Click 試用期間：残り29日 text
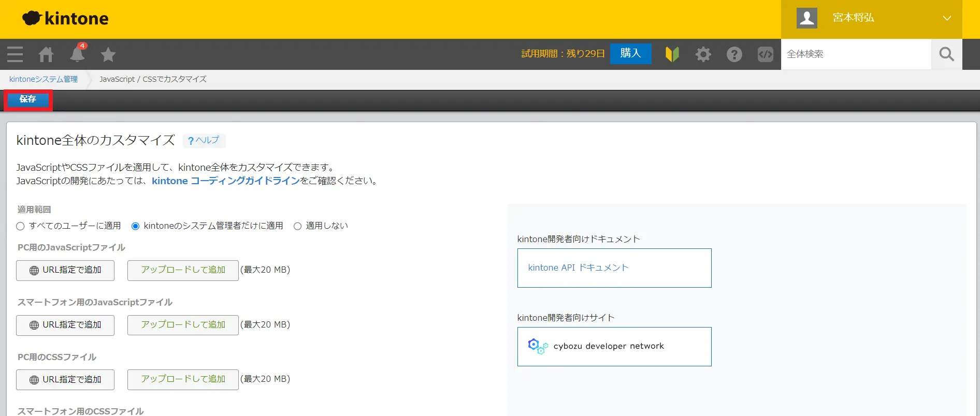Image resolution: width=980 pixels, height=416 pixels. pos(563,54)
